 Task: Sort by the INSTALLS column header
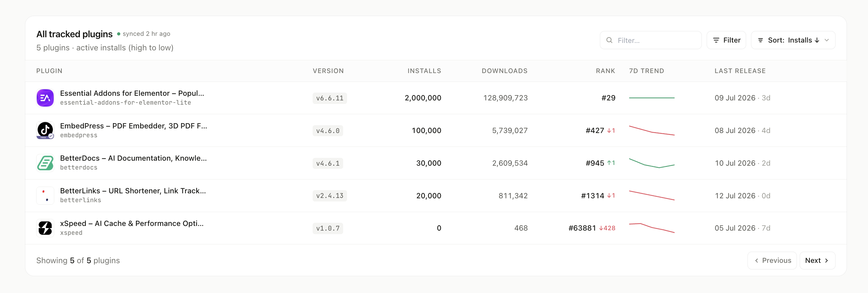[x=424, y=71]
